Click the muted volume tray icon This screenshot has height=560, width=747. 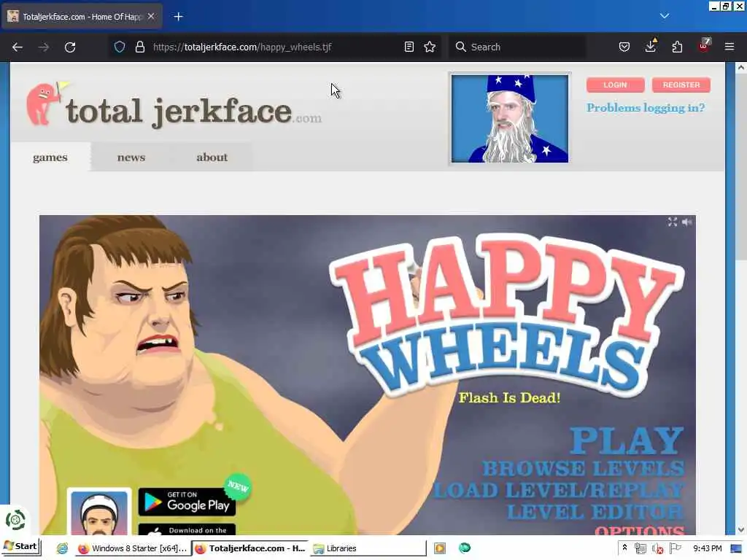[658, 548]
